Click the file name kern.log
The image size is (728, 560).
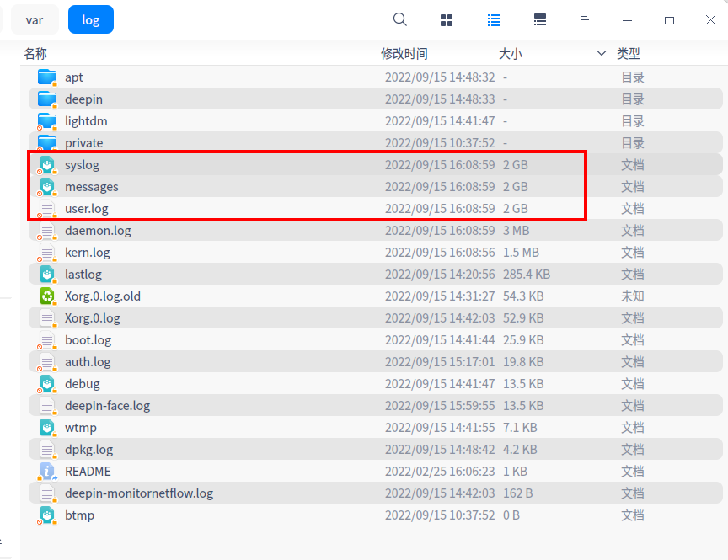[x=88, y=253]
